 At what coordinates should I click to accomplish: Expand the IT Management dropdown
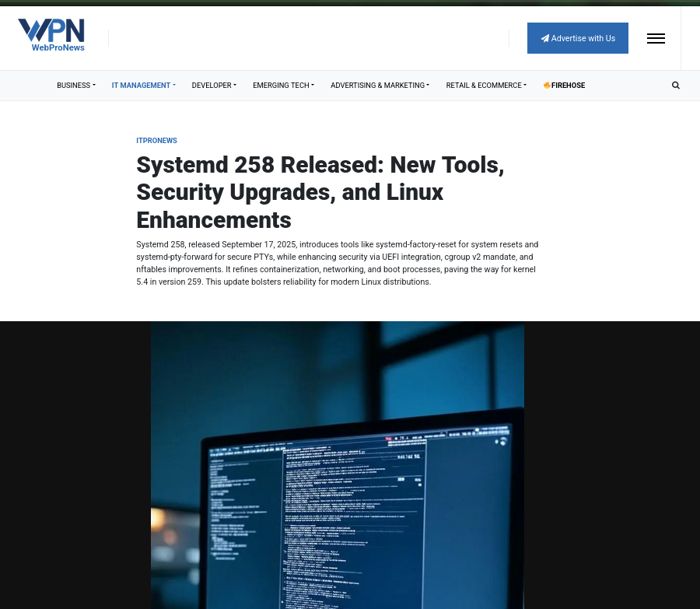coord(143,86)
